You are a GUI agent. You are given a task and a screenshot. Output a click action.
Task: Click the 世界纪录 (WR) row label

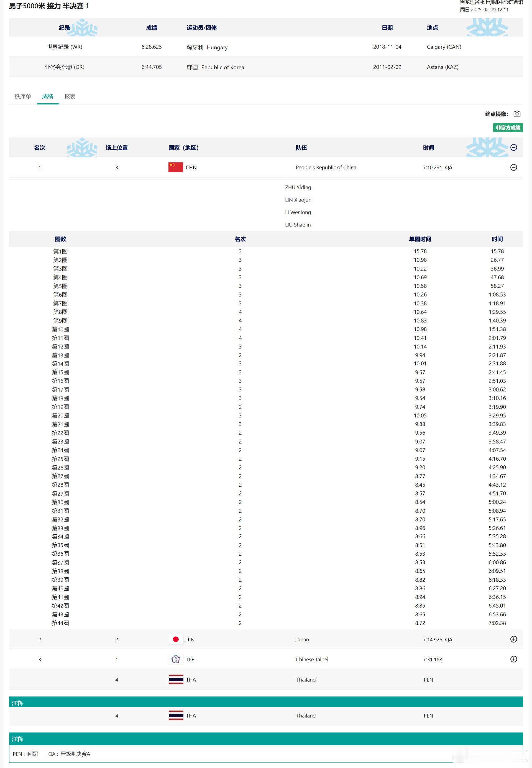tap(64, 47)
